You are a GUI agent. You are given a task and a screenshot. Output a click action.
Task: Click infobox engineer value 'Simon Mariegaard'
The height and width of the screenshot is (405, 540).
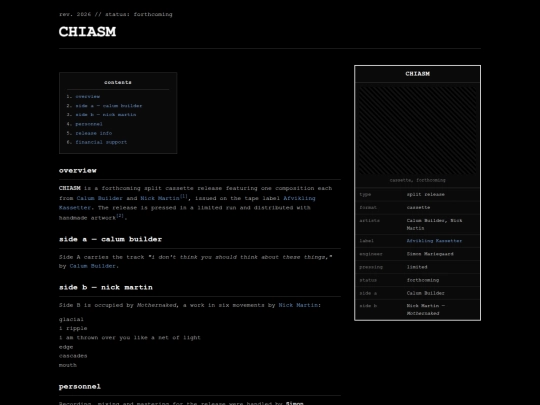(x=430, y=254)
